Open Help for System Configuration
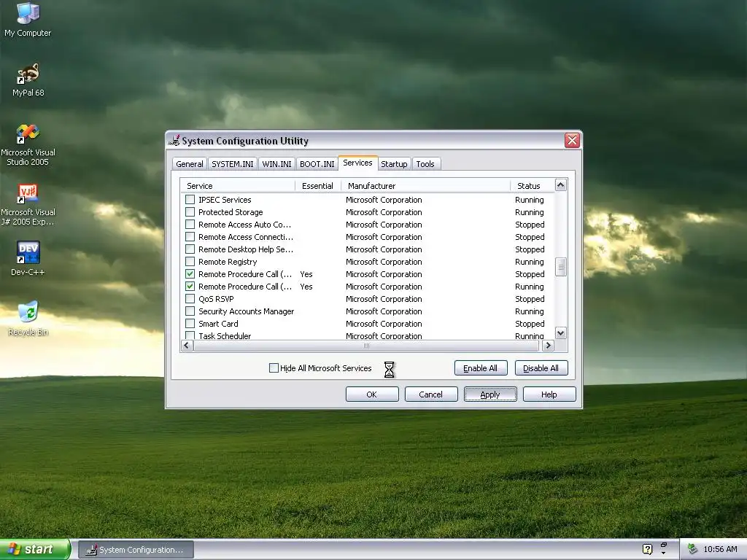 (549, 394)
